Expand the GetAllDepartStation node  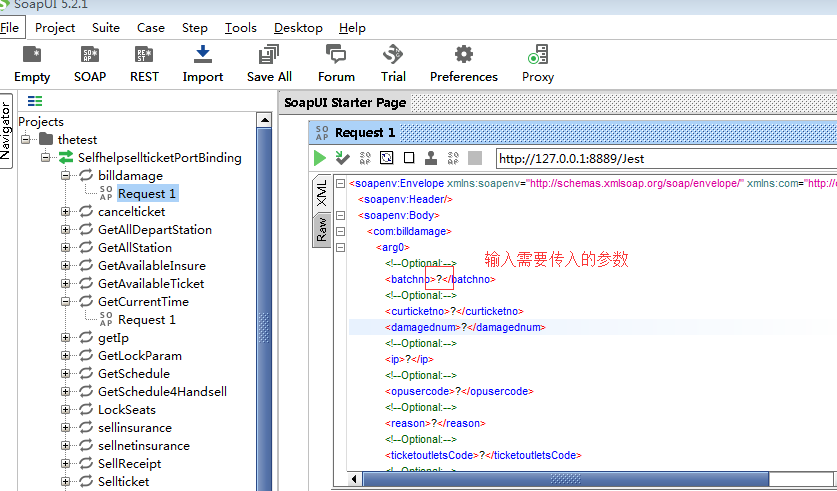(65, 229)
